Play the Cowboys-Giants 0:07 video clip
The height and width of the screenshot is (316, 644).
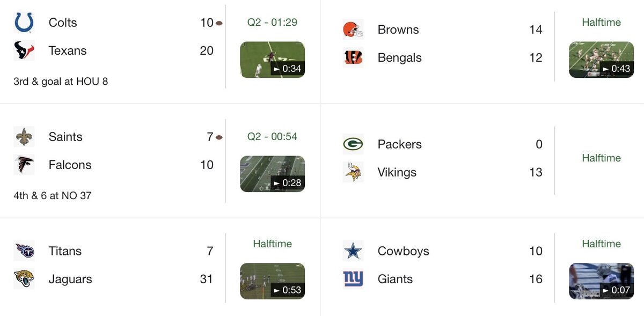point(601,281)
